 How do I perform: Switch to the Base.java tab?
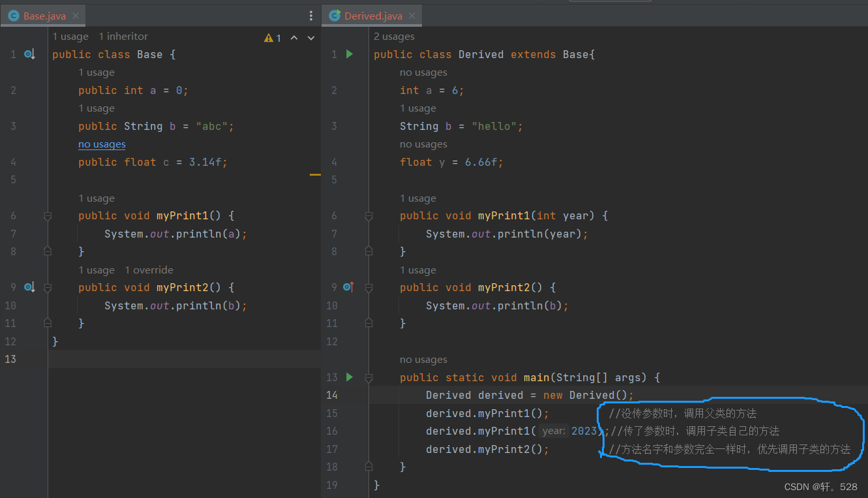pyautogui.click(x=43, y=16)
